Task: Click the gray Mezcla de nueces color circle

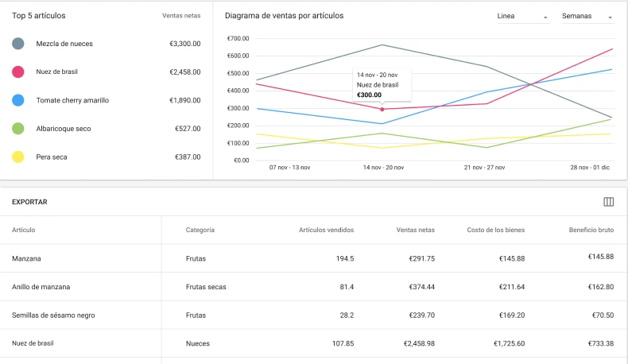Action: tap(17, 44)
